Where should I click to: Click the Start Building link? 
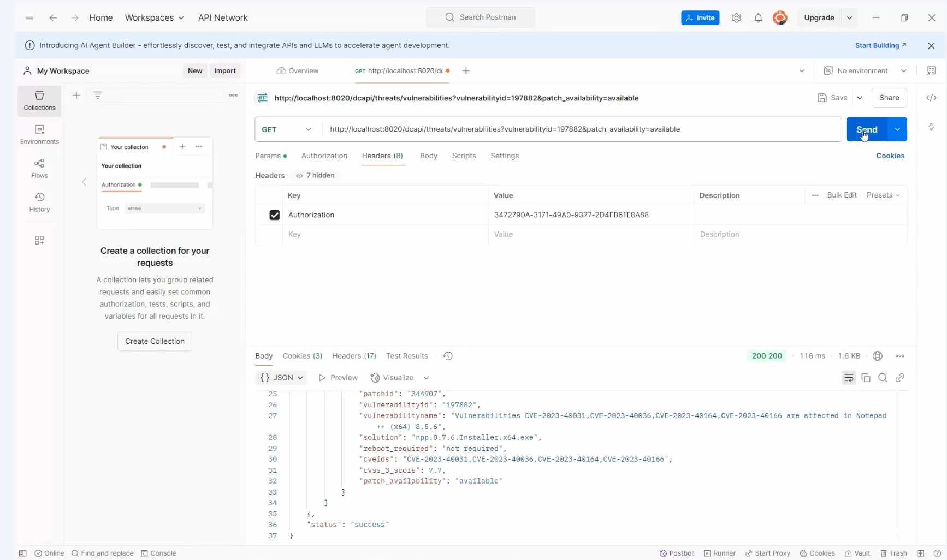[x=880, y=45]
